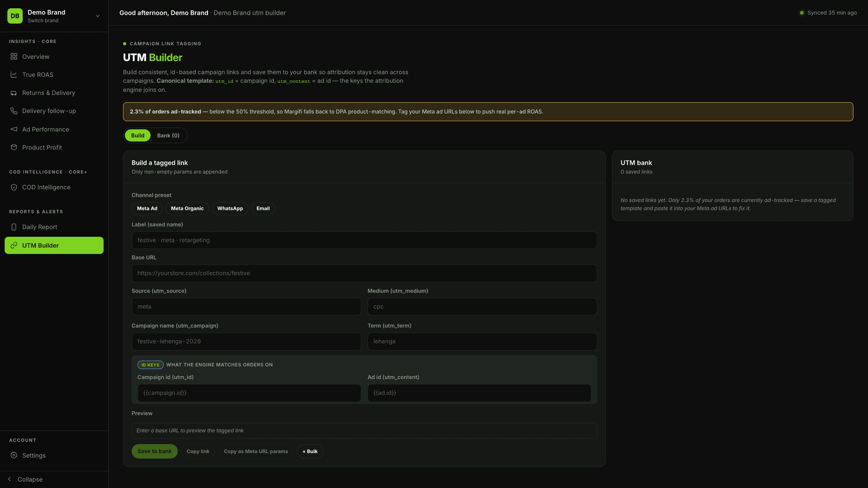
Task: Click the '0 saved links' text
Action: click(x=637, y=172)
